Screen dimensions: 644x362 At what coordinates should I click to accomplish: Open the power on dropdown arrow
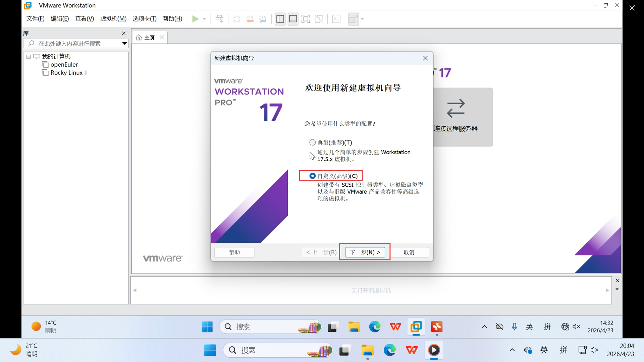point(204,19)
